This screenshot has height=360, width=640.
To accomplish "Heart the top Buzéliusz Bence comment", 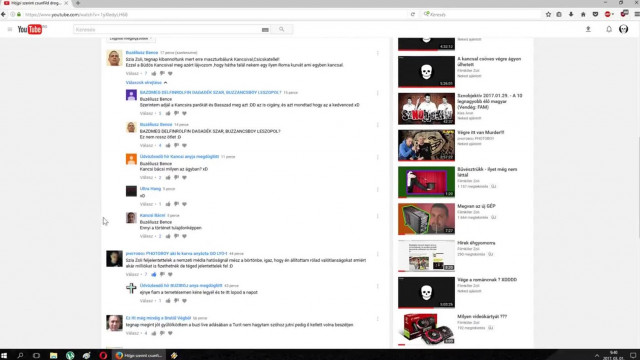I will (x=170, y=73).
